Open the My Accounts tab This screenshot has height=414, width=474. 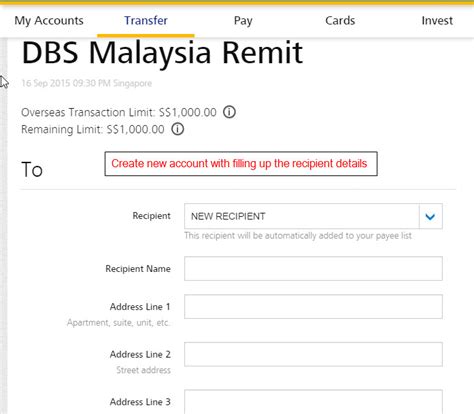point(49,21)
